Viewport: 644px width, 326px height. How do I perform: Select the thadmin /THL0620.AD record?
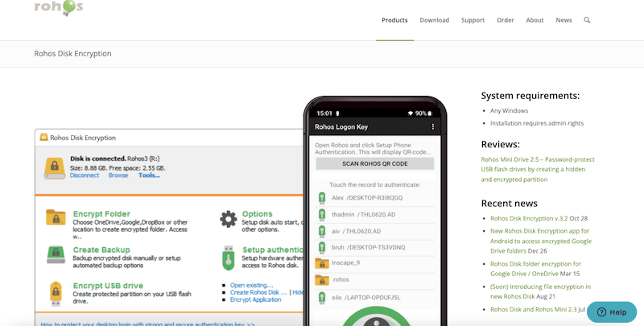click(x=374, y=215)
